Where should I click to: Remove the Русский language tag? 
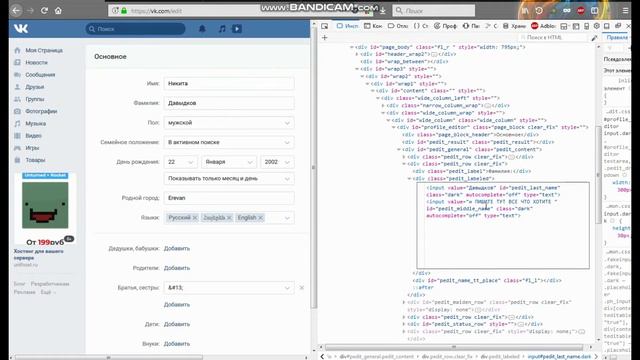pos(195,218)
